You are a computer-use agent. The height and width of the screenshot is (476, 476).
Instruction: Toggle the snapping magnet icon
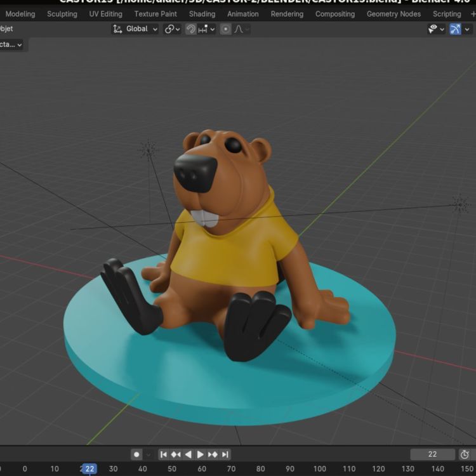[190, 29]
